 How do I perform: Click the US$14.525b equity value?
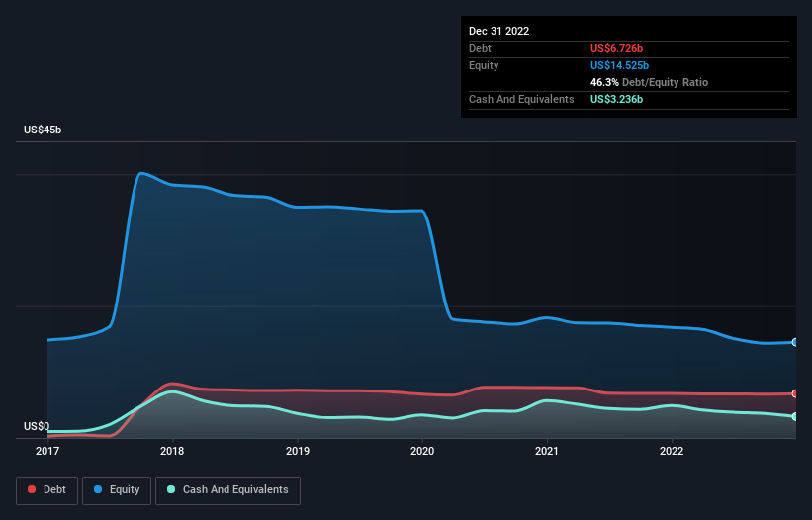click(x=619, y=65)
